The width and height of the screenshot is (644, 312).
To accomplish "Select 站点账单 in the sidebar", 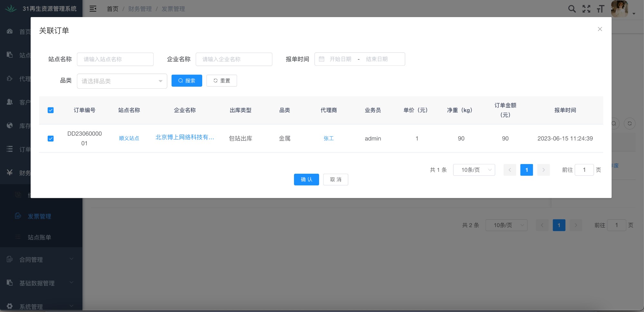I will tap(39, 237).
